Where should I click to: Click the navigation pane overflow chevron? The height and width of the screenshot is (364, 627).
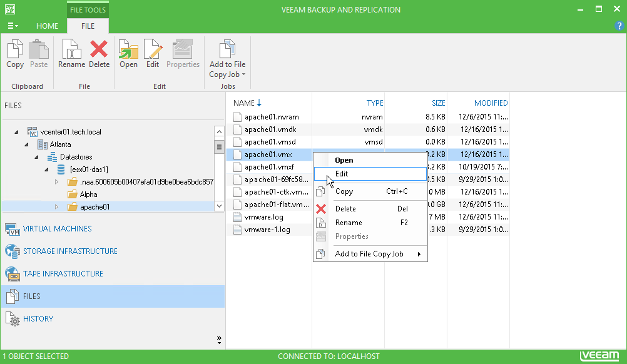(x=219, y=340)
